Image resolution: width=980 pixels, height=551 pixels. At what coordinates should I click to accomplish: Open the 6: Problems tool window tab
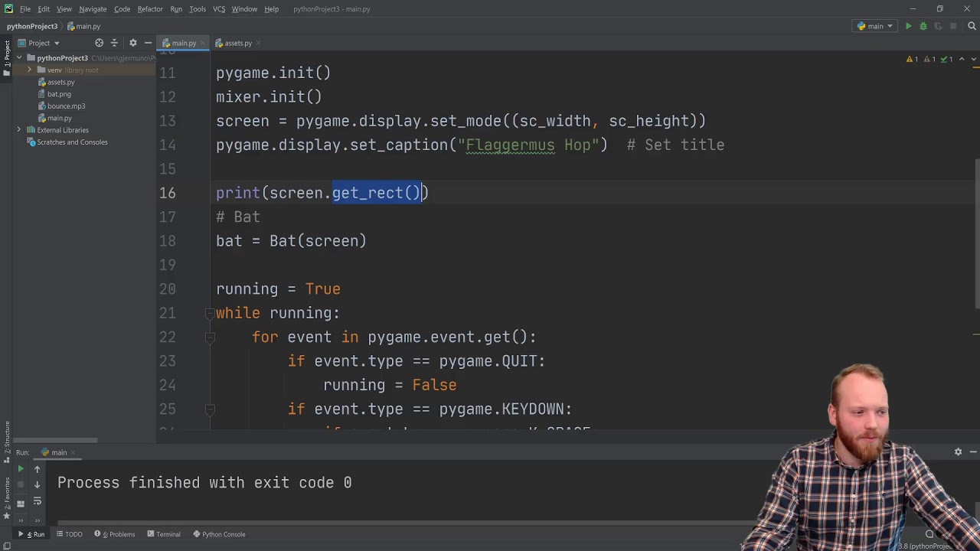pos(114,534)
